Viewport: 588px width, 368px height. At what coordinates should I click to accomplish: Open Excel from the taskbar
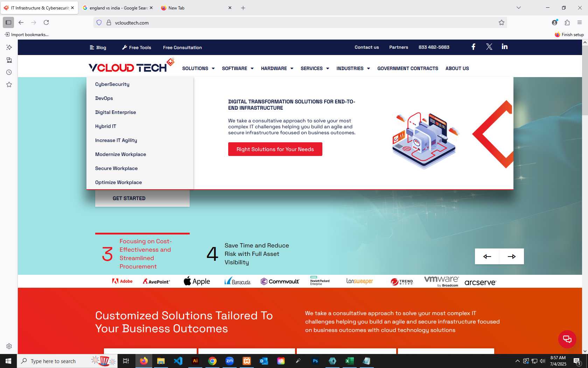(x=349, y=361)
